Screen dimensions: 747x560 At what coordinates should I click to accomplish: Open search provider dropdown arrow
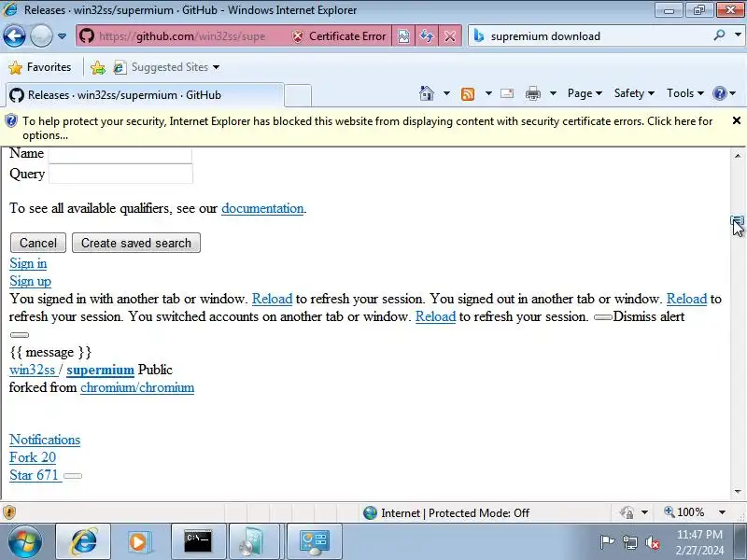click(738, 35)
